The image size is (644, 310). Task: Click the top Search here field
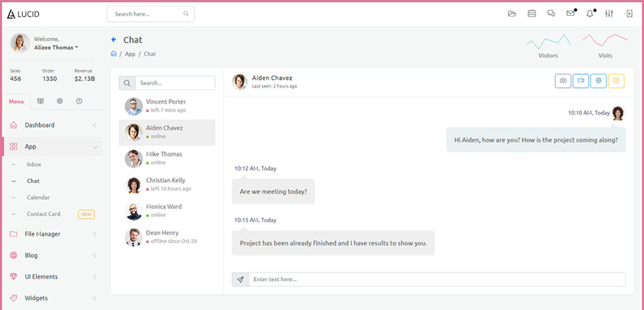pyautogui.click(x=150, y=14)
